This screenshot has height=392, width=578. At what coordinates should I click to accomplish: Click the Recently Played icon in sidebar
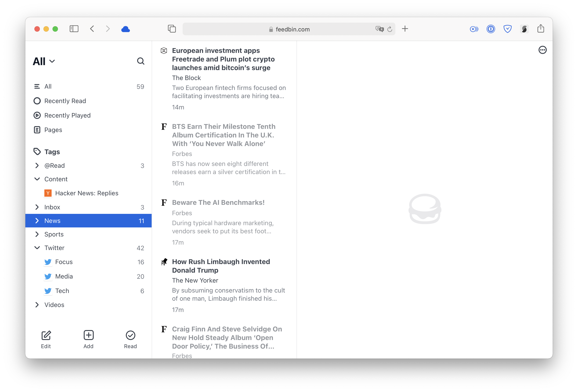[x=37, y=115]
